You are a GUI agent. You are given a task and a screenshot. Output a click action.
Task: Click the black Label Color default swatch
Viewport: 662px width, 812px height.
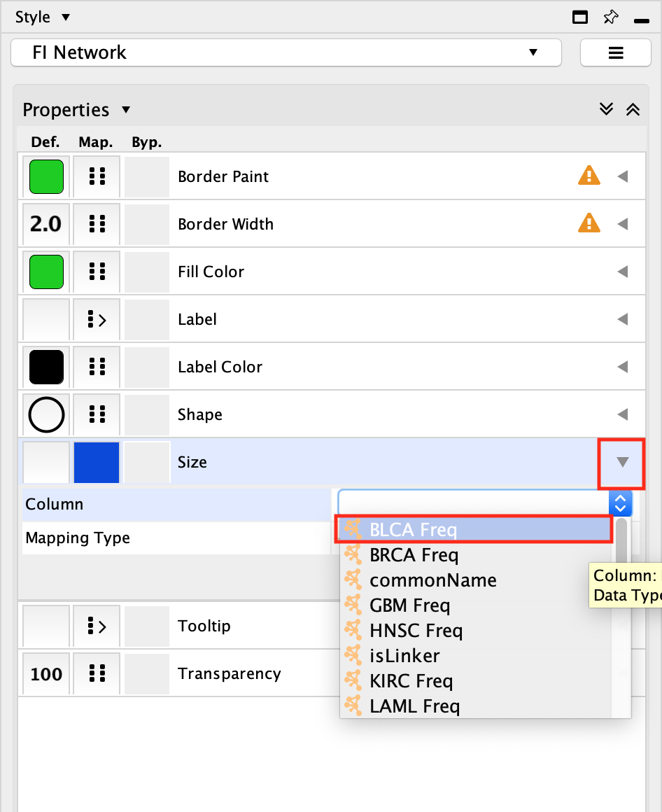[46, 367]
